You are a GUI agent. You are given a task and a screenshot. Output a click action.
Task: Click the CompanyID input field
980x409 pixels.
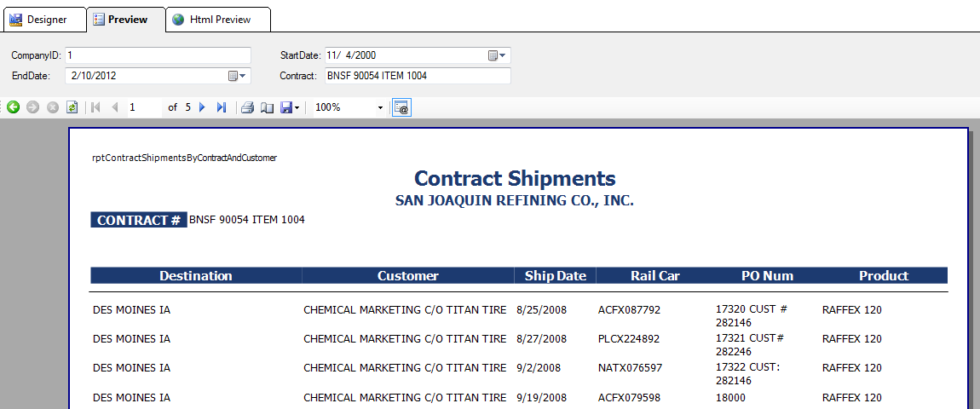158,55
